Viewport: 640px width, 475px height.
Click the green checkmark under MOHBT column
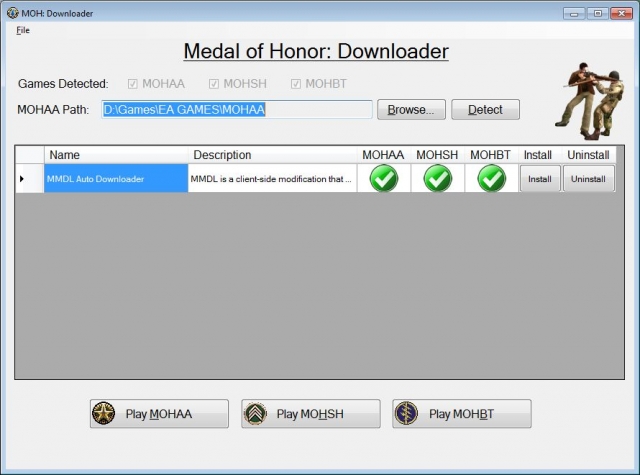click(x=491, y=178)
